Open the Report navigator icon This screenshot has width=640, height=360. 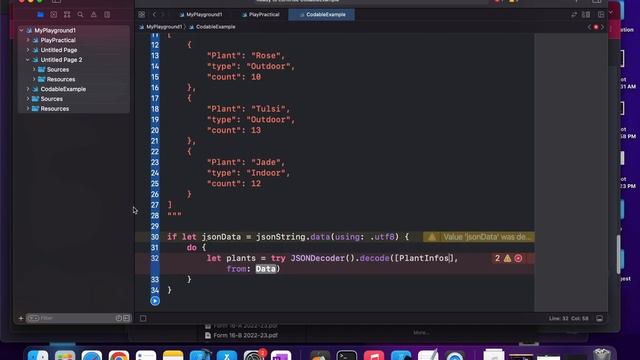(107, 15)
